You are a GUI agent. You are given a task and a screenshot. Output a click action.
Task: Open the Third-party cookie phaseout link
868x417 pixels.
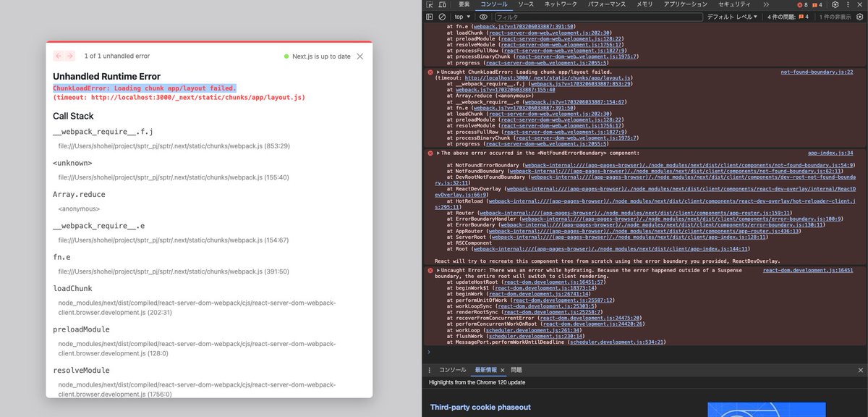[x=480, y=407]
